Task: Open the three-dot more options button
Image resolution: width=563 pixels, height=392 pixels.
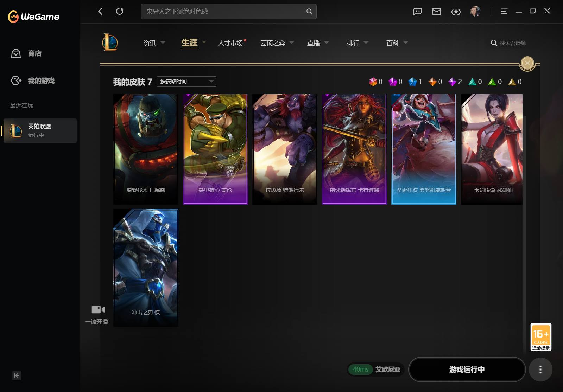Action: (x=540, y=369)
